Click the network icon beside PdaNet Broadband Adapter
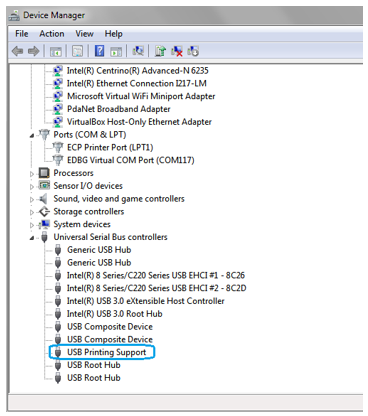Image resolution: width=368 pixels, height=416 pixels. coord(58,109)
